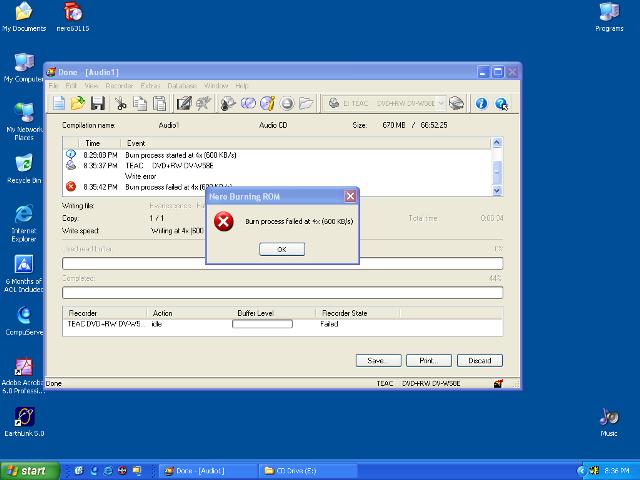Image resolution: width=640 pixels, height=480 pixels.
Task: Open My Documents desktop icon
Action: point(24,17)
